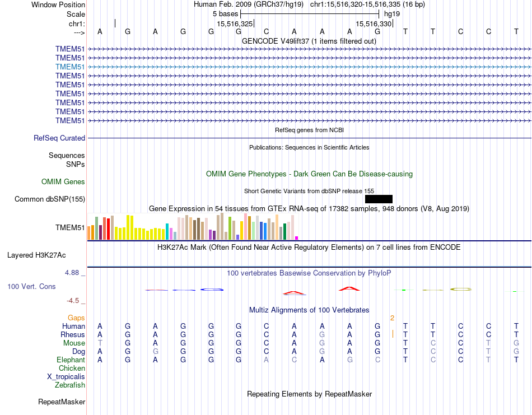This screenshot has width=532, height=415.
Task: Select the bottom-most TMEM51 GENCODE transcript label
Action: click(70, 120)
